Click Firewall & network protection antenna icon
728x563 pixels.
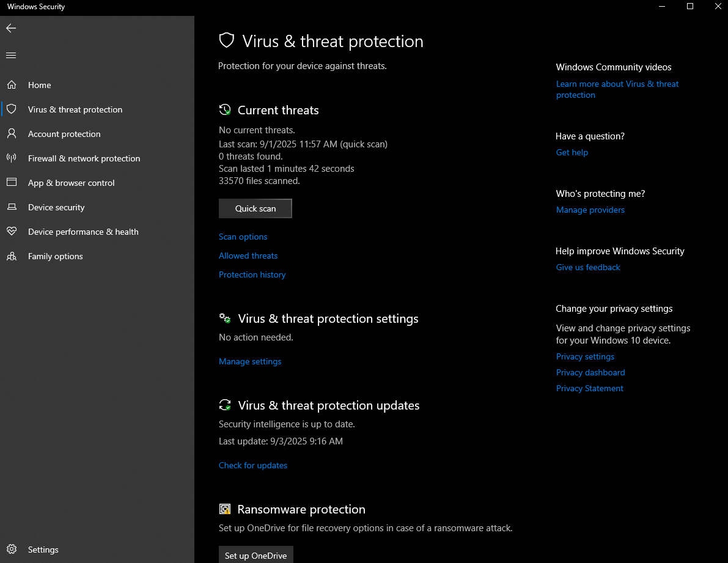pos(12,158)
